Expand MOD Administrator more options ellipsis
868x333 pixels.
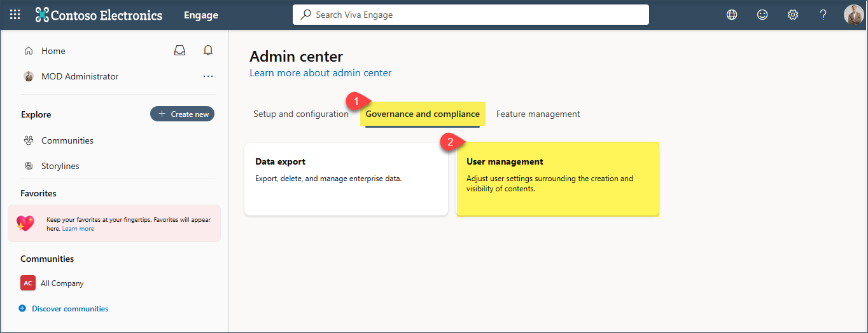(x=207, y=76)
